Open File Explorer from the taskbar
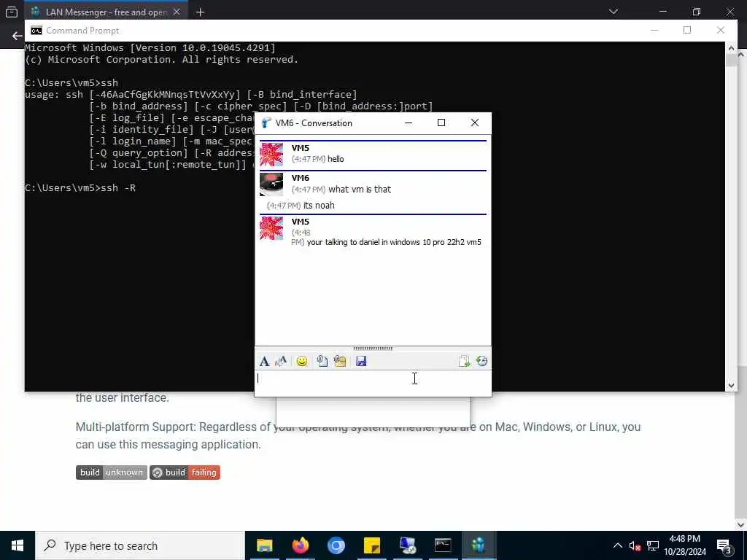The image size is (747, 560). (264, 545)
